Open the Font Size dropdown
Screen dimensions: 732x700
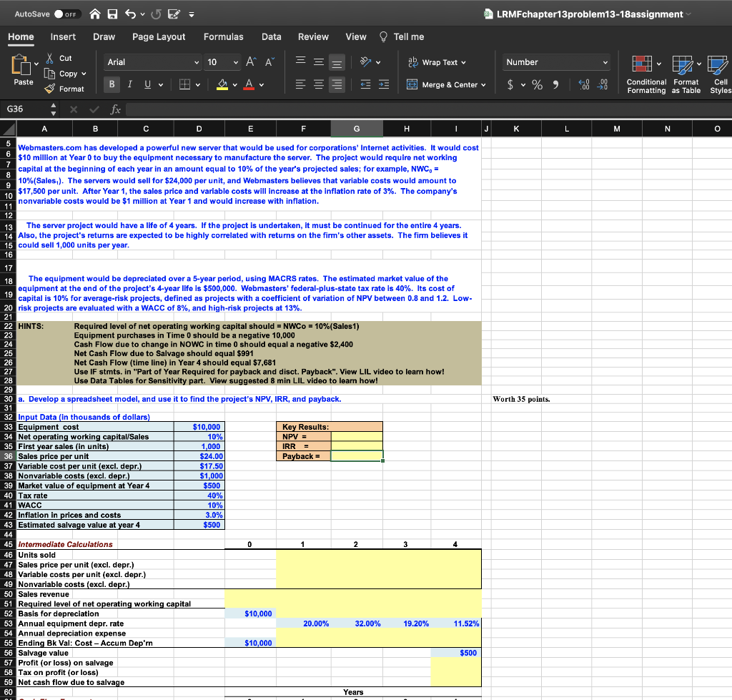tap(236, 62)
